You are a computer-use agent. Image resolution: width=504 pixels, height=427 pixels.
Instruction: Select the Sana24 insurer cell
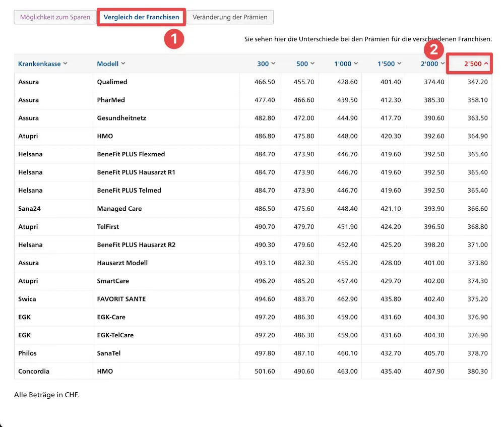(x=29, y=208)
